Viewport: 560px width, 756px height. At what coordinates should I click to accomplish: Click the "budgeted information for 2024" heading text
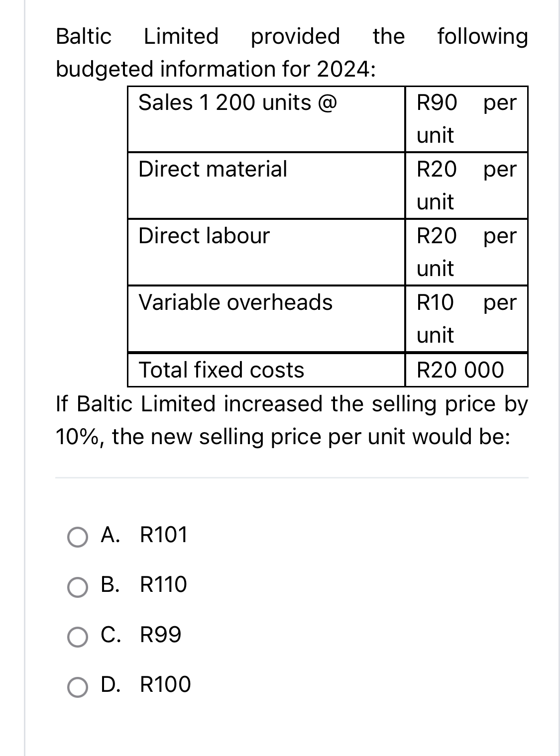tap(216, 69)
